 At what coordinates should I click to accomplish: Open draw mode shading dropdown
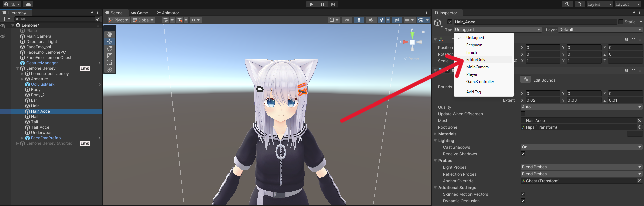tap(334, 20)
